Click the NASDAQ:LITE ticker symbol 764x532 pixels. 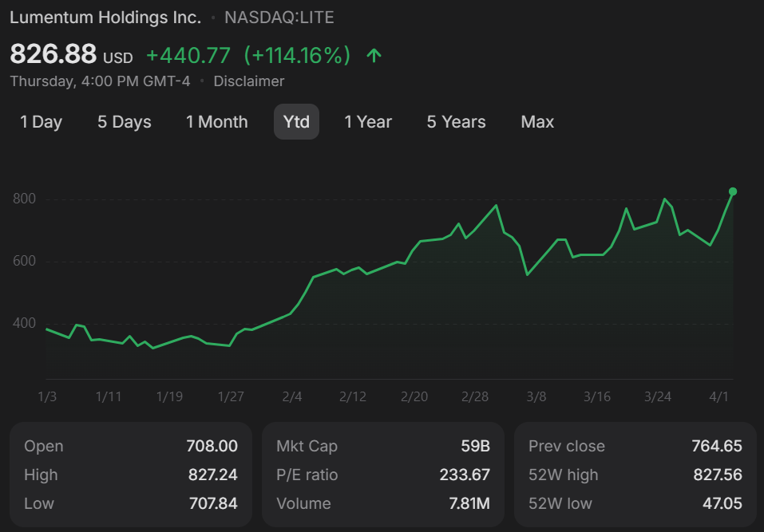click(279, 17)
